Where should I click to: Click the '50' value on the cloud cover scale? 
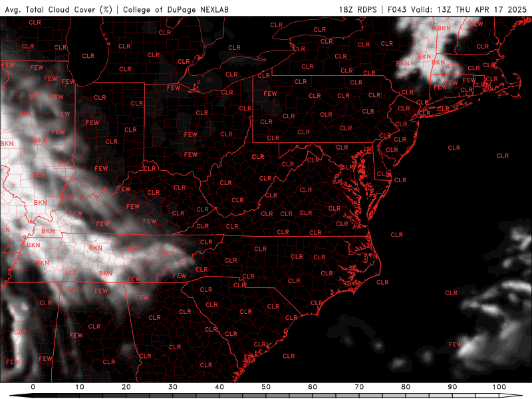pyautogui.click(x=266, y=387)
